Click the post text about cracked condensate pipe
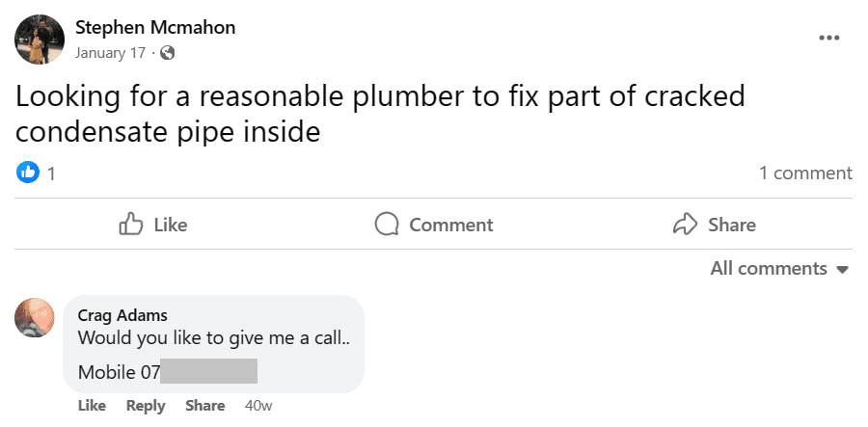 [381, 114]
